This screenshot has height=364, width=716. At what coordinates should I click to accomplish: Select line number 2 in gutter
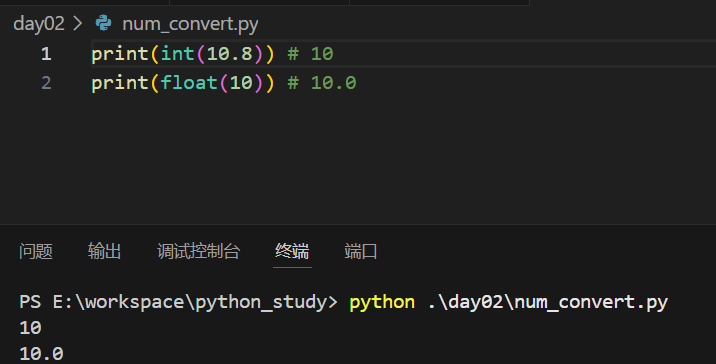click(x=46, y=83)
